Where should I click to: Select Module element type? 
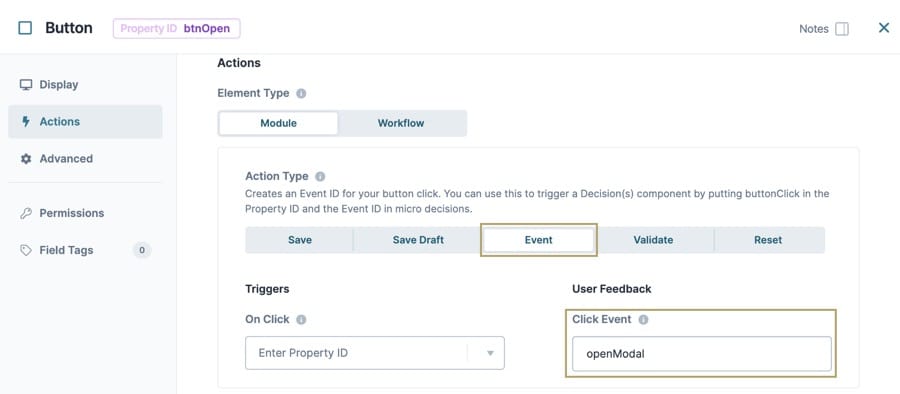point(278,123)
